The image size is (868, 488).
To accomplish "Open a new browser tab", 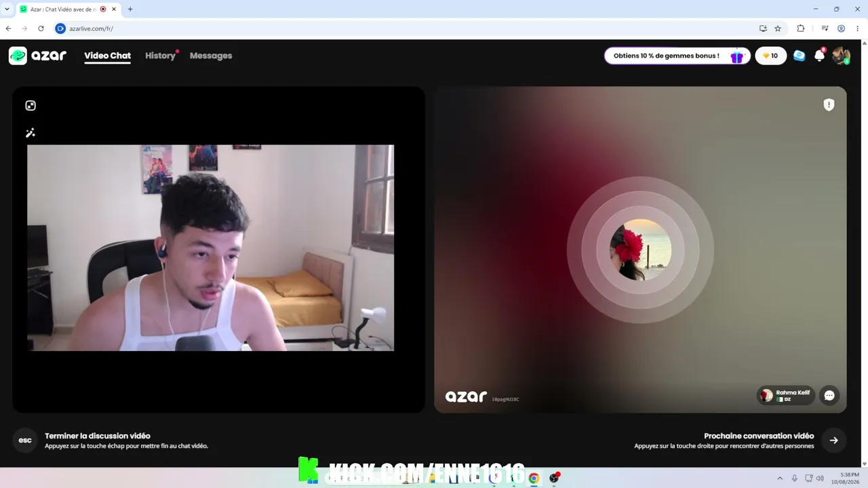I will point(130,9).
